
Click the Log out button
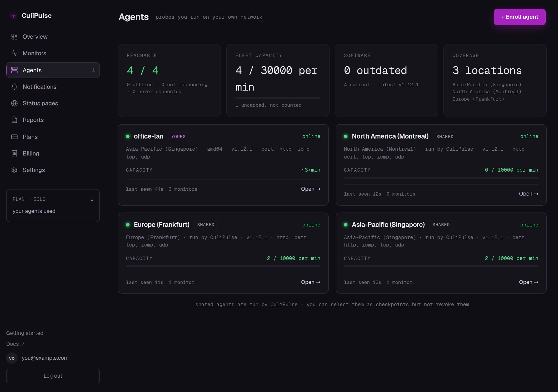(x=53, y=376)
